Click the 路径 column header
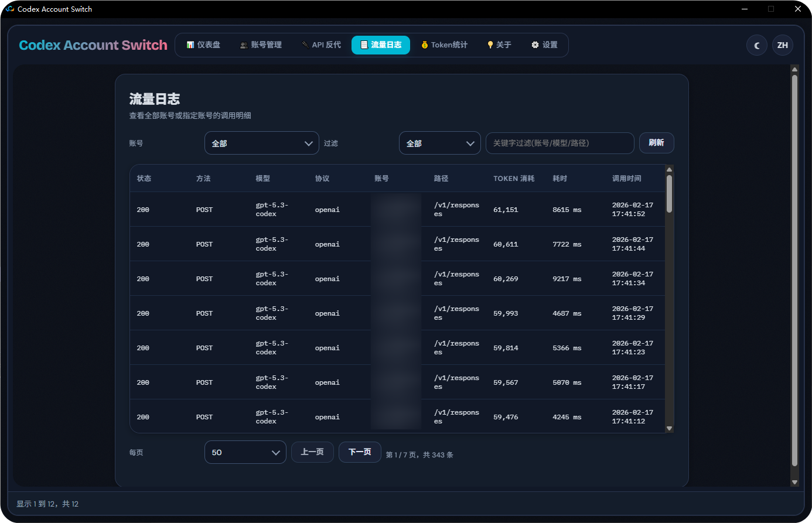 441,179
